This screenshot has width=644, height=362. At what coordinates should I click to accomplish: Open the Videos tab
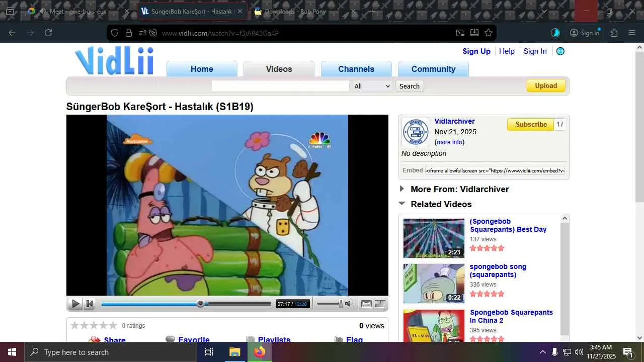[279, 69]
